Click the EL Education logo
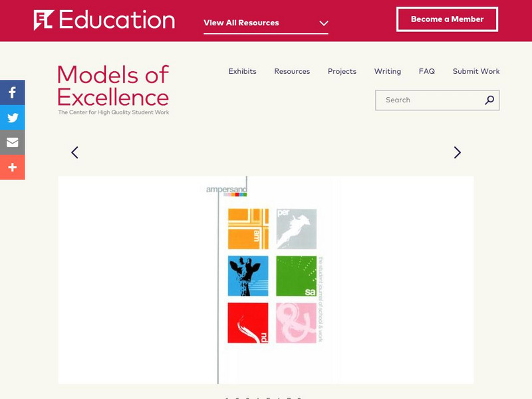This screenshot has width=532, height=399. pos(104,20)
